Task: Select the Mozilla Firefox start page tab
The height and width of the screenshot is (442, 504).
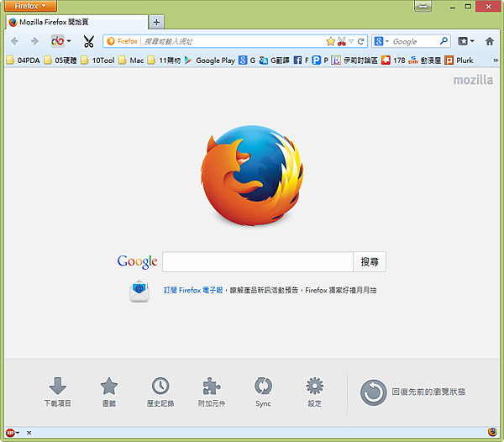Action: (x=76, y=22)
